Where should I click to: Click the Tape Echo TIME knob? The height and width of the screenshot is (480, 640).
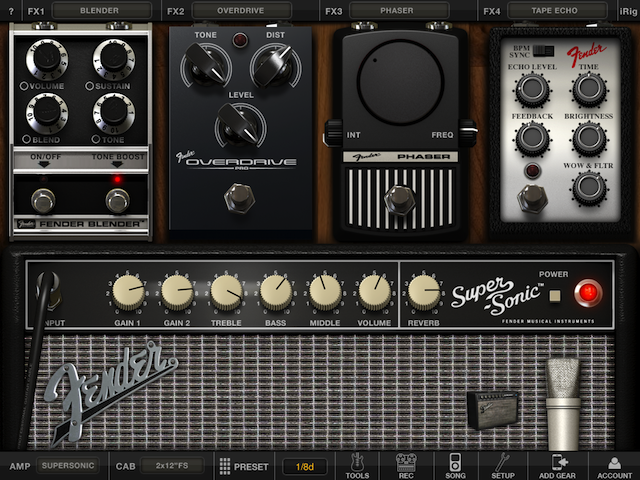click(x=589, y=89)
